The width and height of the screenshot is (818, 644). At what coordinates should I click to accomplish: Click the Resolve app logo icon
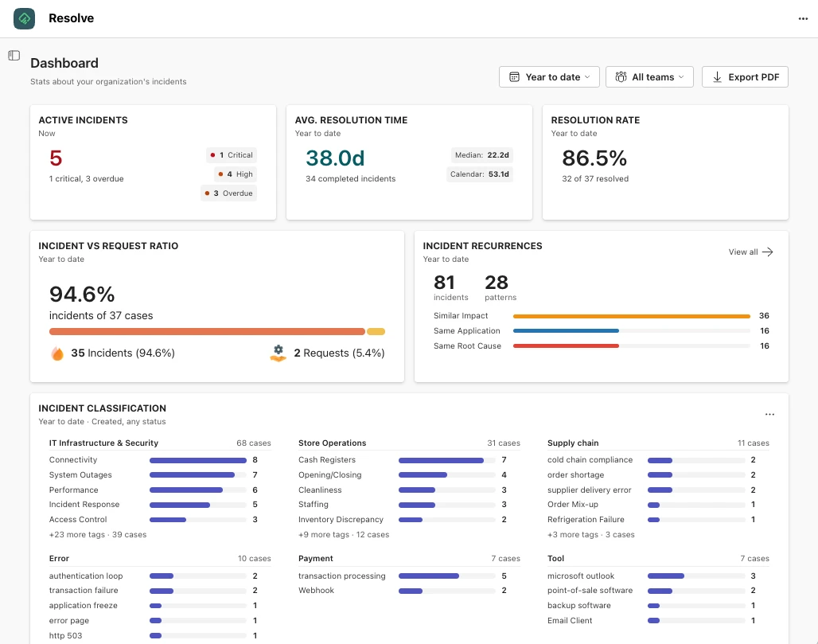point(24,19)
